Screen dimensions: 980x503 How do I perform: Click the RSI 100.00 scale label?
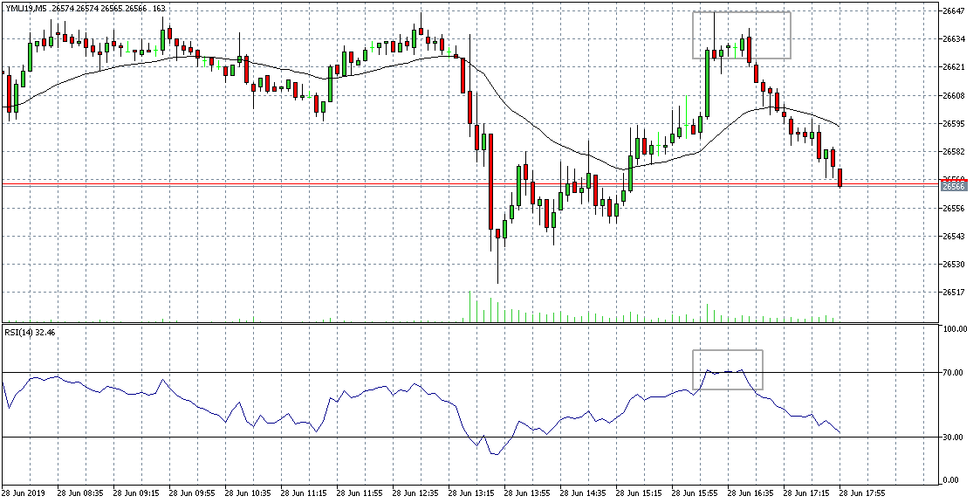(954, 329)
